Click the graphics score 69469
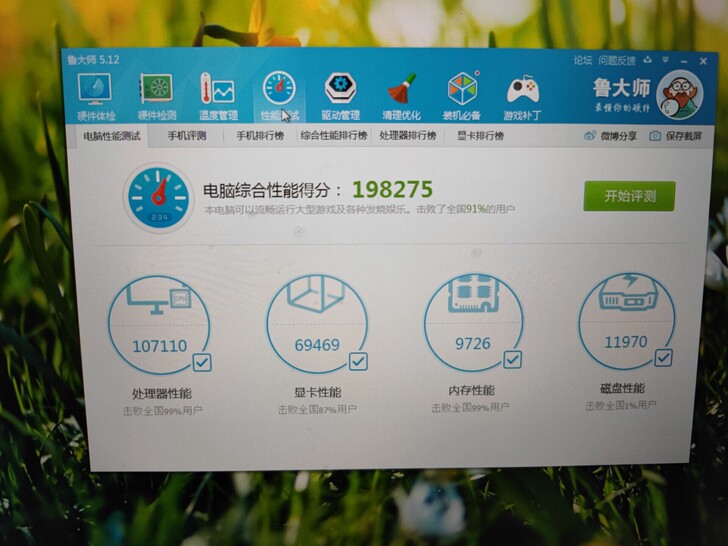 click(x=317, y=344)
